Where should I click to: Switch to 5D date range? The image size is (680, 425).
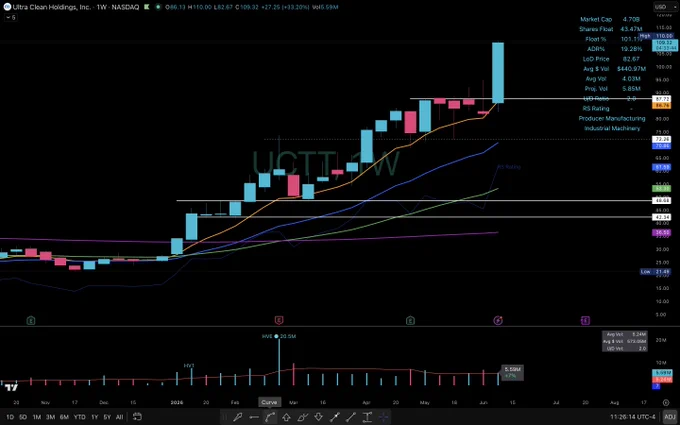coord(23,417)
